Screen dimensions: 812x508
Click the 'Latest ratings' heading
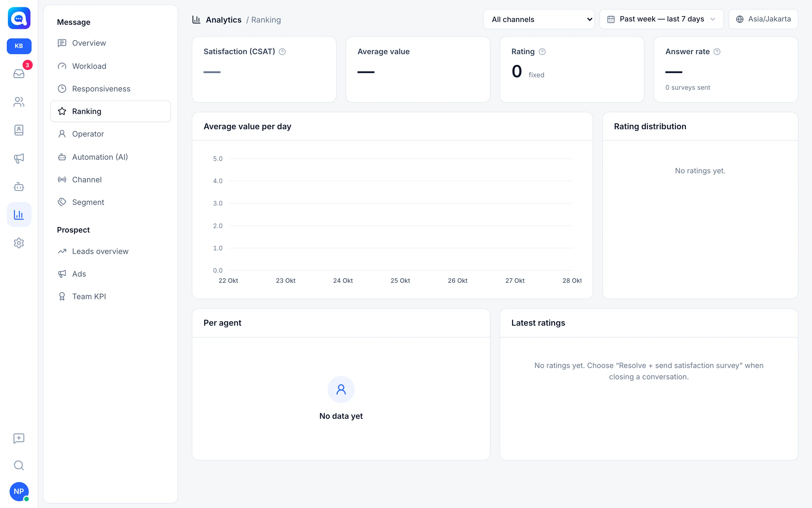(538, 323)
